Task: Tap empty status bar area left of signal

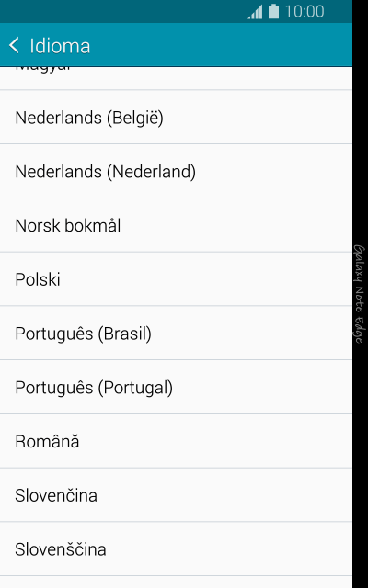Action: [122, 11]
